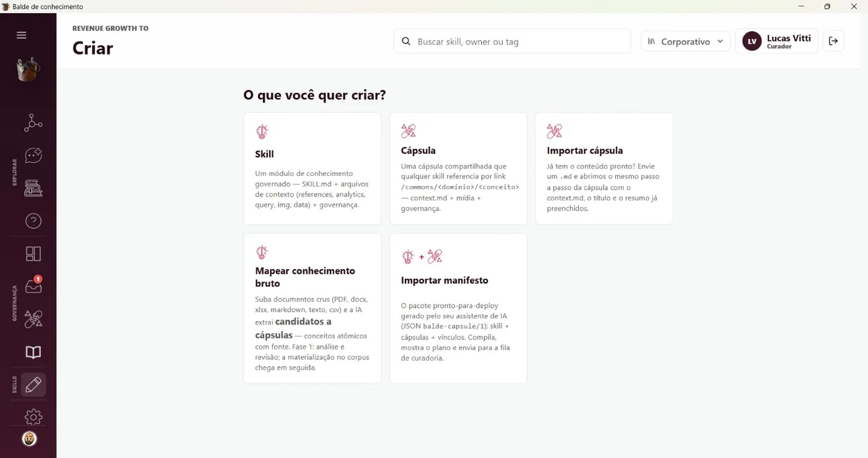Select the pencil create icon in sidebar
868x458 pixels.
click(x=33, y=385)
